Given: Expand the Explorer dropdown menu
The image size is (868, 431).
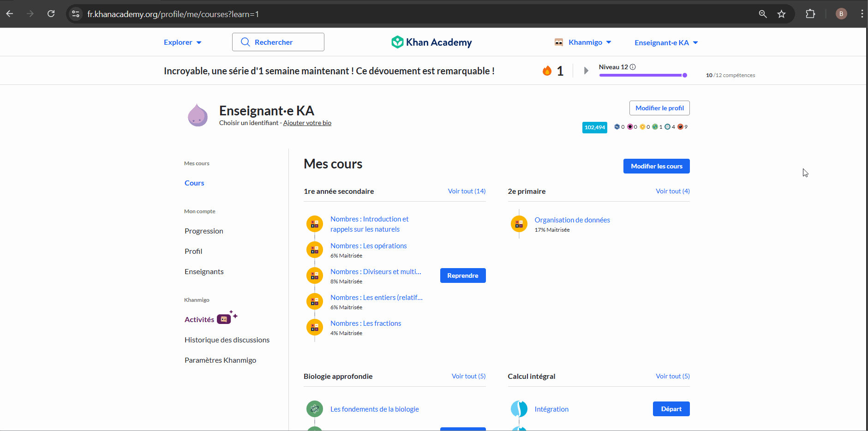Looking at the screenshot, I should point(183,42).
